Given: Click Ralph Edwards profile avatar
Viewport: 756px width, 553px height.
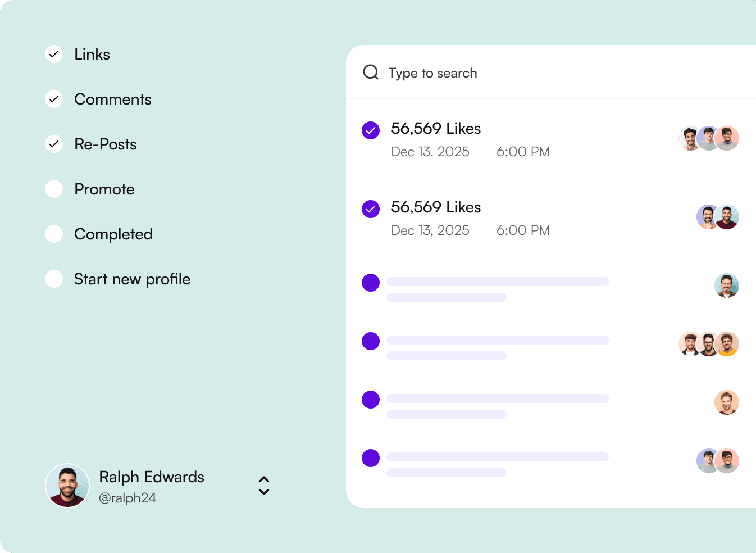Looking at the screenshot, I should pyautogui.click(x=67, y=486).
